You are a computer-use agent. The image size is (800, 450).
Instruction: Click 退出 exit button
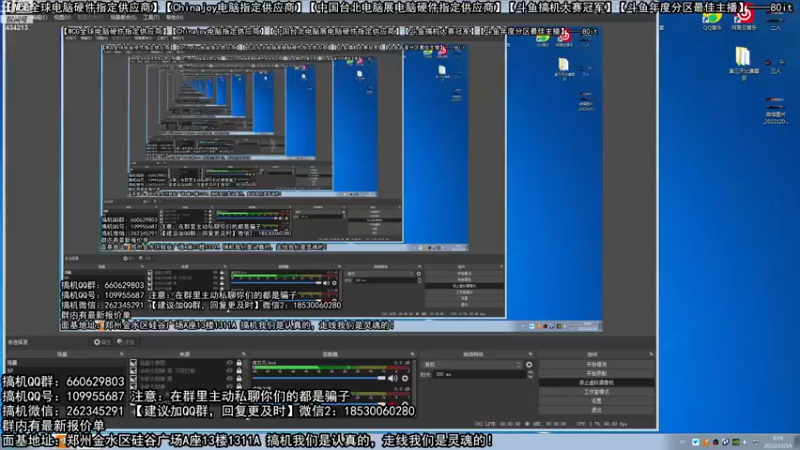596,410
